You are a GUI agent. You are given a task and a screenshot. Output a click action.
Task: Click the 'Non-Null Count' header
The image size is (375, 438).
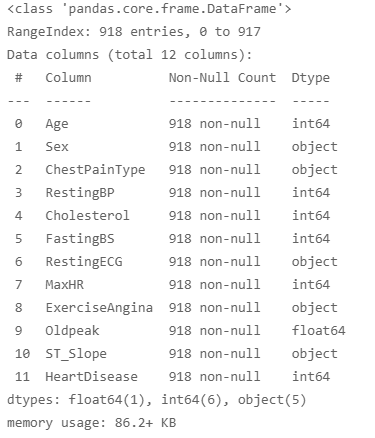pyautogui.click(x=222, y=78)
